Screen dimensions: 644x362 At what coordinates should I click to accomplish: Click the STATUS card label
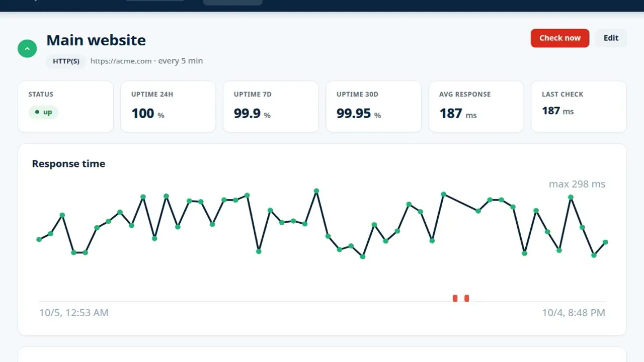coord(41,94)
